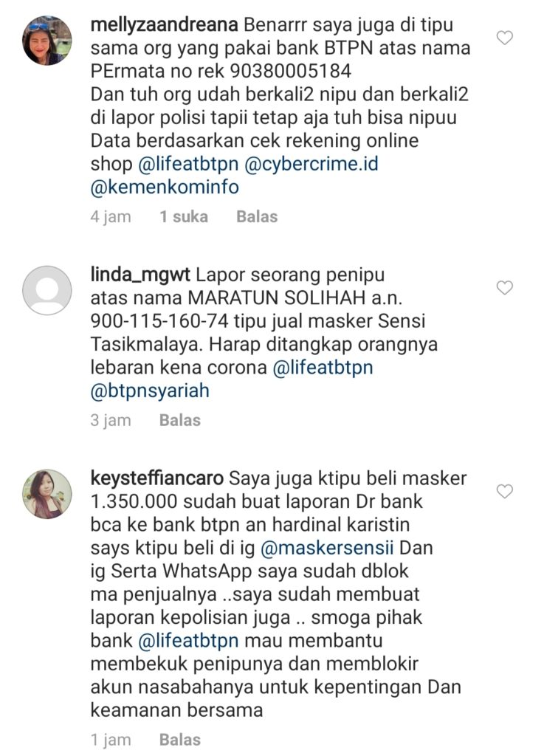
Task: Open linda_mgwt's default avatar
Action: click(47, 290)
